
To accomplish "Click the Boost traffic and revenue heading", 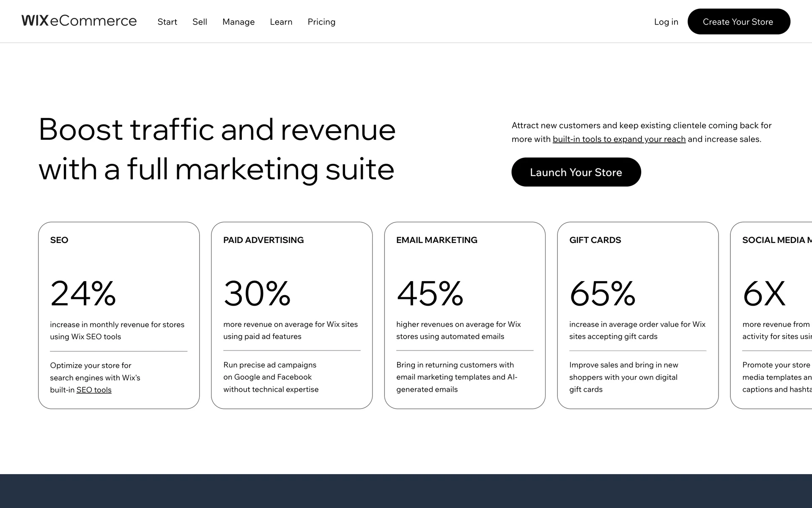I will pyautogui.click(x=217, y=149).
